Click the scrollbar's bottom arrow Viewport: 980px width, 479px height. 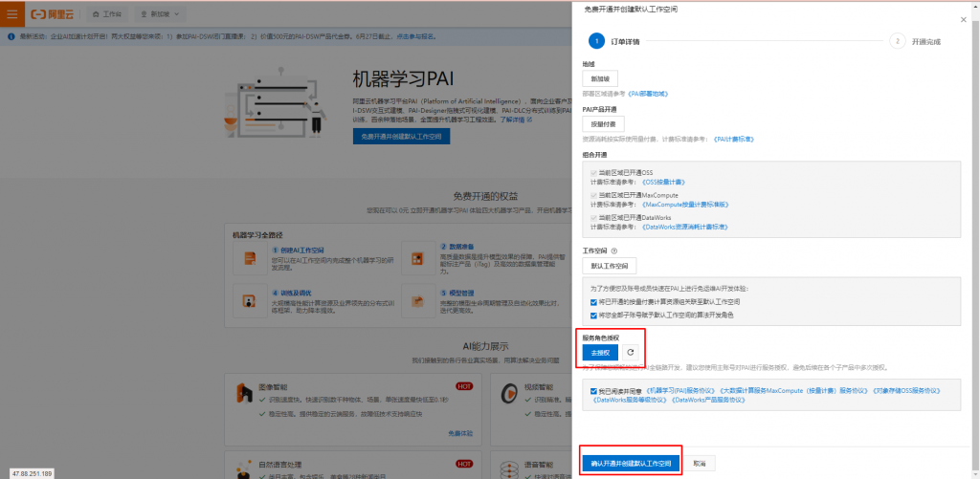[x=975, y=475]
